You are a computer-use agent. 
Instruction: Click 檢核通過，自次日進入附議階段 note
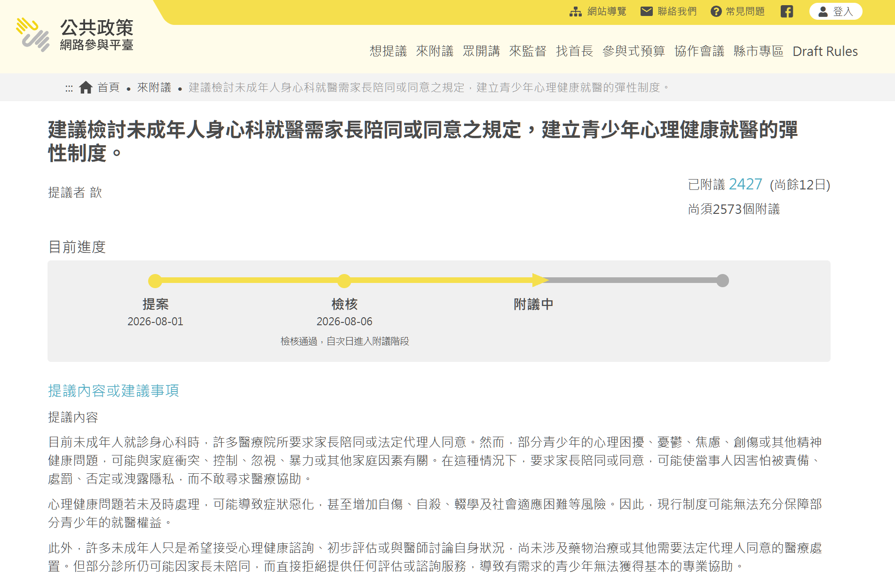point(345,341)
